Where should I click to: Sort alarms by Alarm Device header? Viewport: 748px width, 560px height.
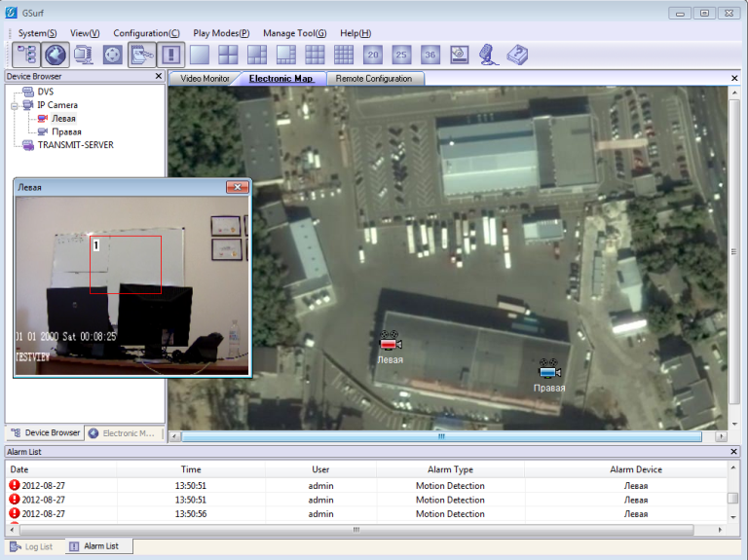(x=636, y=469)
